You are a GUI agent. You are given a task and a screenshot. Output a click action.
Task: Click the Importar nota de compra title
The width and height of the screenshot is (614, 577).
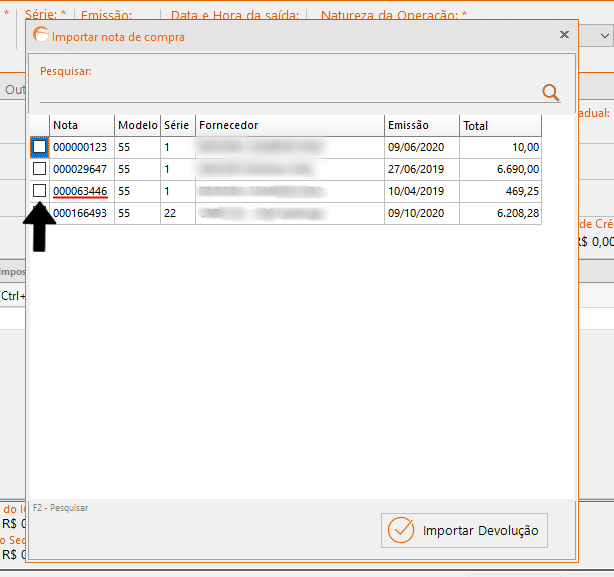coord(118,37)
